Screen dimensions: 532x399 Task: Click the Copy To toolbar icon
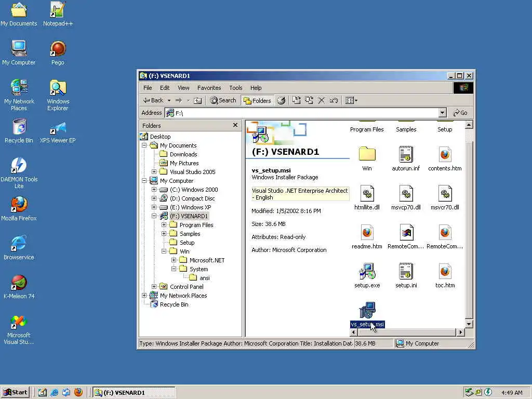point(309,100)
